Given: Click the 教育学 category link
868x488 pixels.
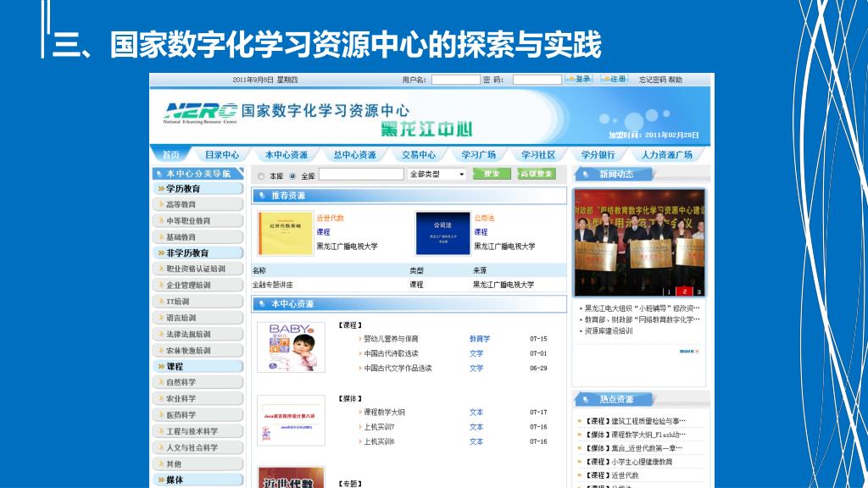Looking at the screenshot, I should click(480, 339).
